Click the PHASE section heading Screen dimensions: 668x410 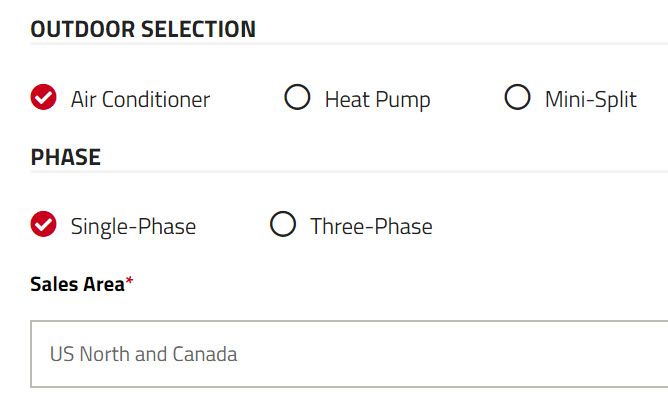pos(66,157)
